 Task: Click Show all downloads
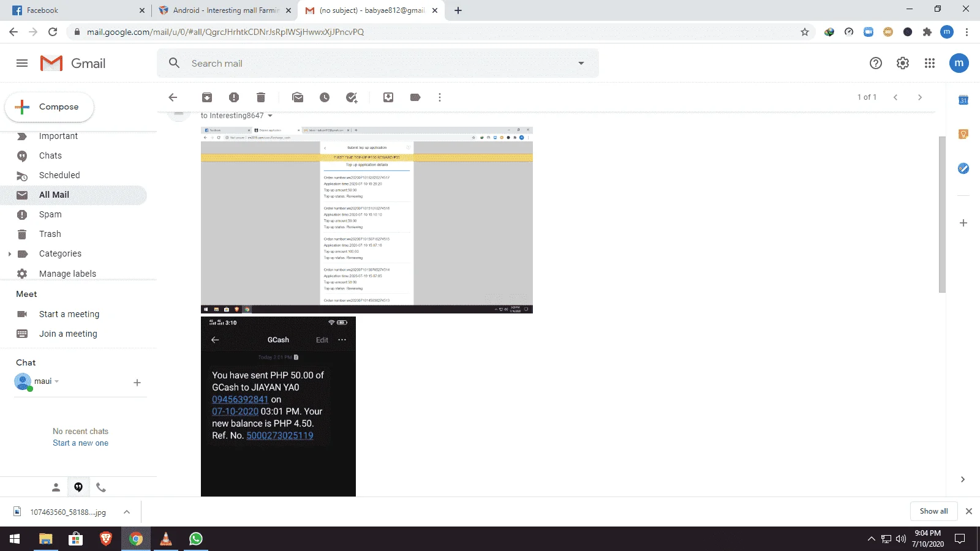point(933,511)
